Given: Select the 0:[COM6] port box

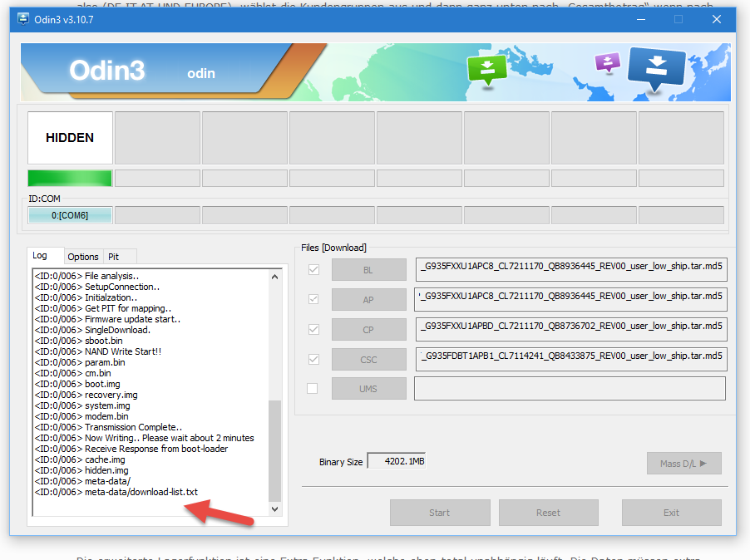Looking at the screenshot, I should click(x=70, y=215).
